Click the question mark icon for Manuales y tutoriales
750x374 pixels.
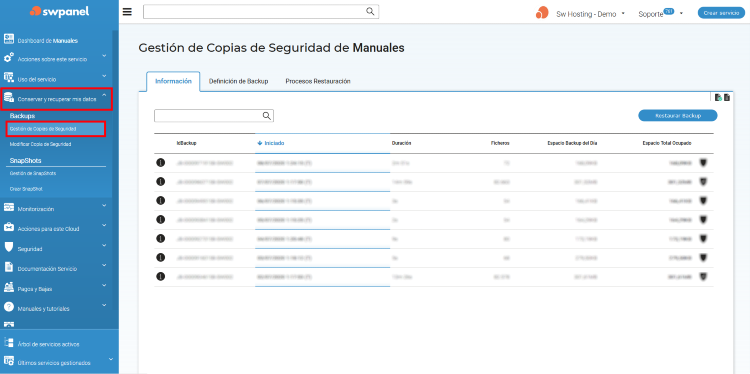tap(9, 307)
